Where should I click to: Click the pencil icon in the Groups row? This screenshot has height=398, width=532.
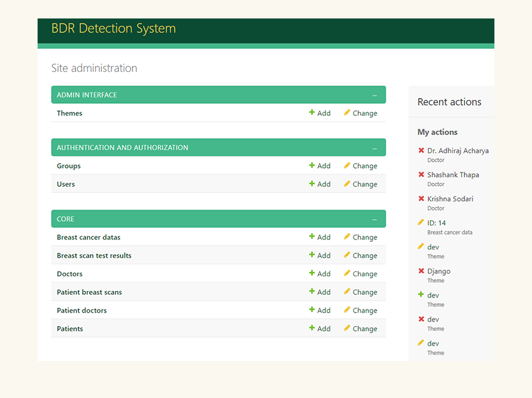(x=347, y=165)
